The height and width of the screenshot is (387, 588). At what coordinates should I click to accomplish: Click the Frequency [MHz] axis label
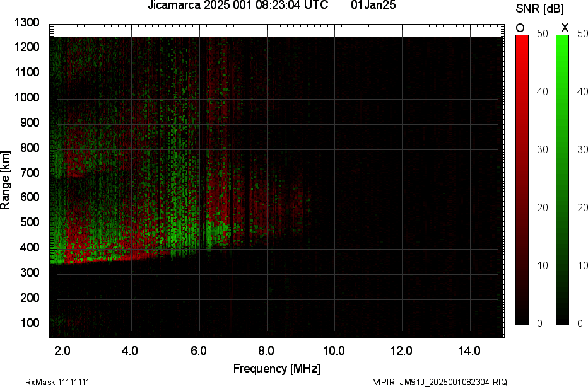click(277, 369)
